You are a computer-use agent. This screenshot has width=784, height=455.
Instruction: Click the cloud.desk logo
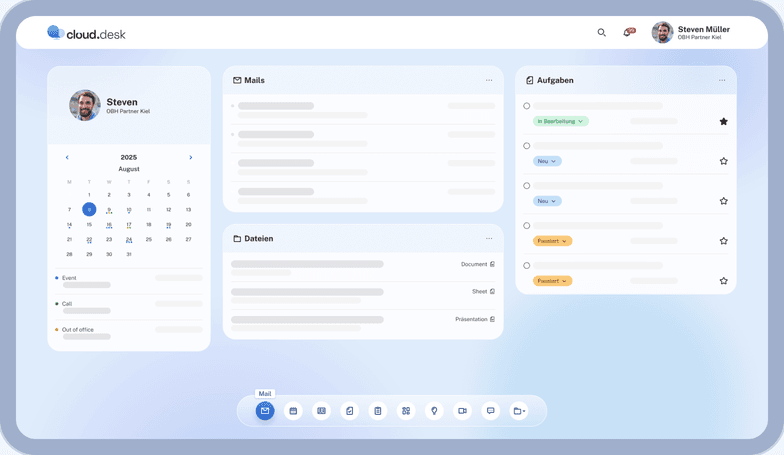(x=86, y=33)
